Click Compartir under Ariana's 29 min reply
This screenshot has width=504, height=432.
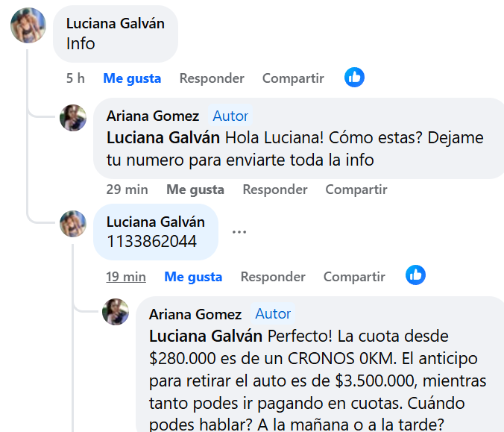tap(356, 190)
